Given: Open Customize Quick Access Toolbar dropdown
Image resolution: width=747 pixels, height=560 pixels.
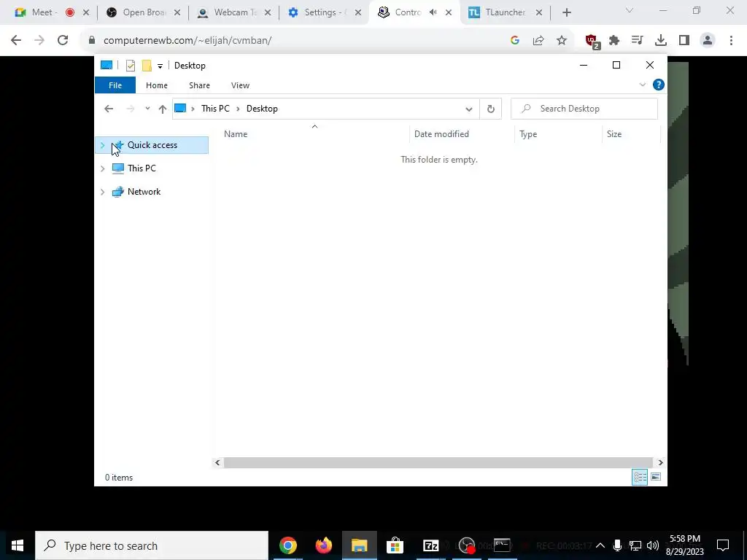Looking at the screenshot, I should coord(160,66).
